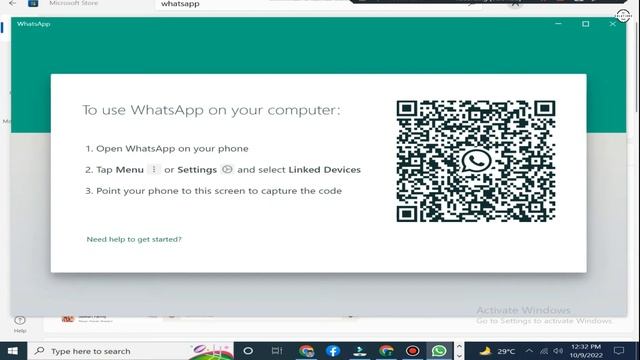This screenshot has height=360, width=640.
Task: Open the Chrome icon beside the red recorder
Action: tap(386, 351)
